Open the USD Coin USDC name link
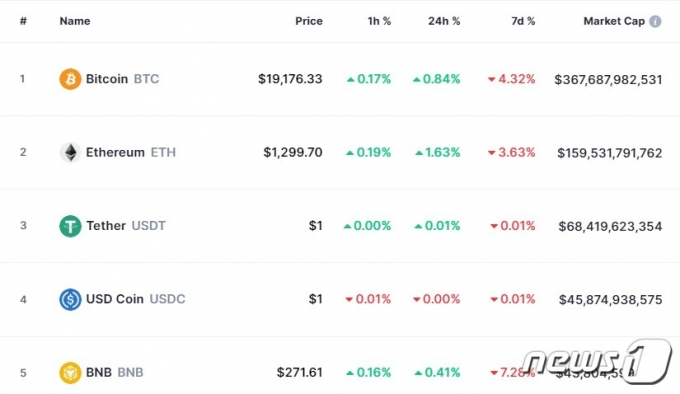Viewport: 680px width, 394px height. click(x=135, y=299)
